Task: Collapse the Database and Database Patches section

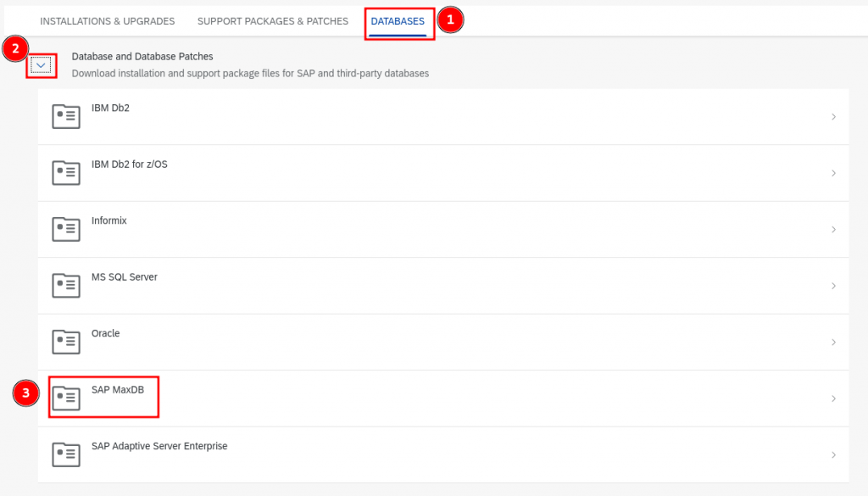Action: point(41,65)
